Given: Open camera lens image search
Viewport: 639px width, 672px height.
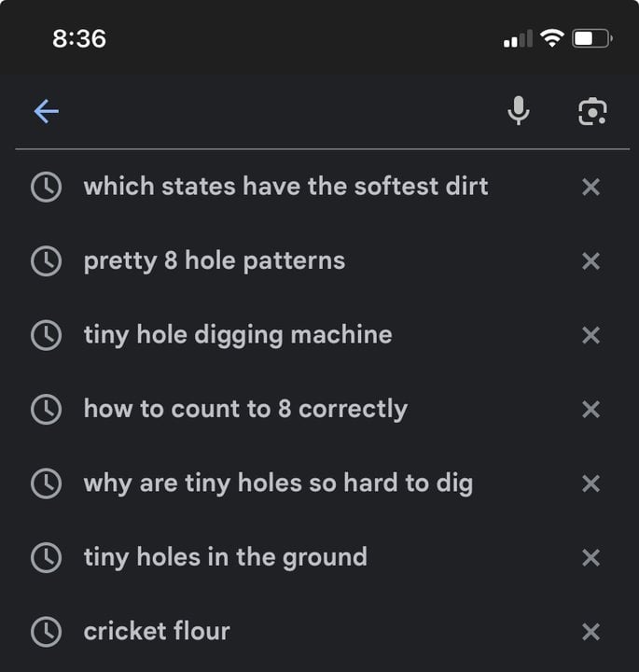Looking at the screenshot, I should click(x=592, y=112).
